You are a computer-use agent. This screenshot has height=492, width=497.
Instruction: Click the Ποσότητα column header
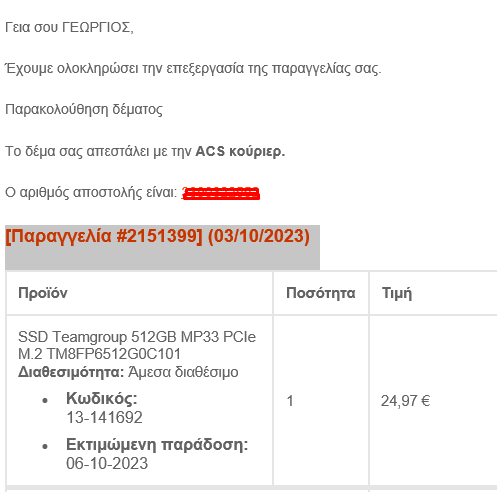321,293
